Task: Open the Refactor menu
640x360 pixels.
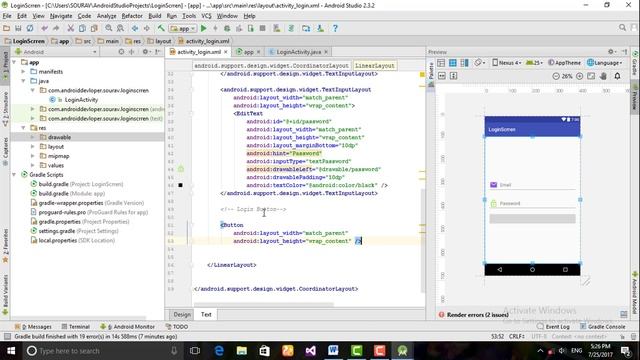Action: 132,16
